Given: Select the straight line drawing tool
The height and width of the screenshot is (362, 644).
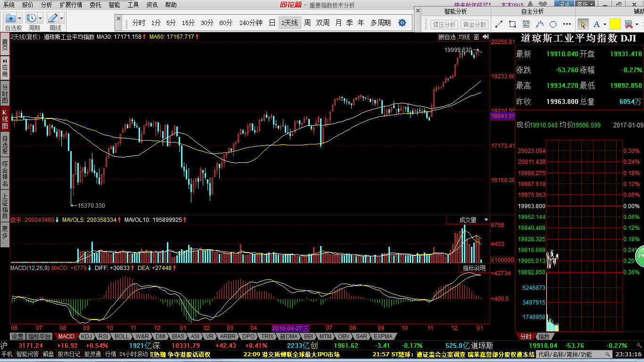Looking at the screenshot, I should pyautogui.click(x=499, y=24).
